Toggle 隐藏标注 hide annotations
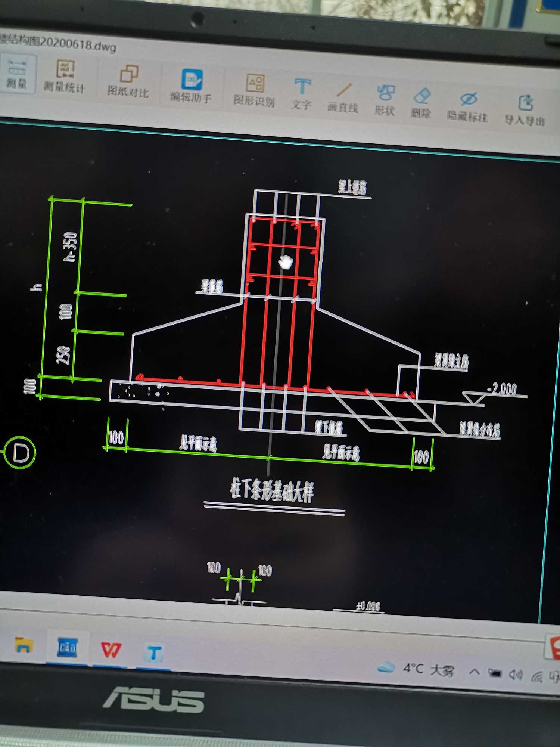This screenshot has height=747, width=560. tap(467, 107)
